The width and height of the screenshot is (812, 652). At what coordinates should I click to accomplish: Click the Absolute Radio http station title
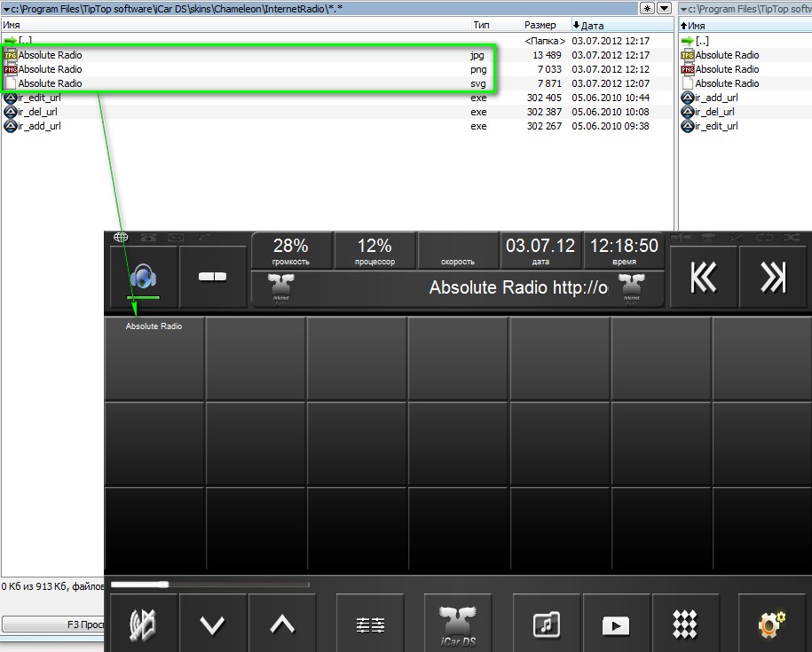pyautogui.click(x=518, y=287)
